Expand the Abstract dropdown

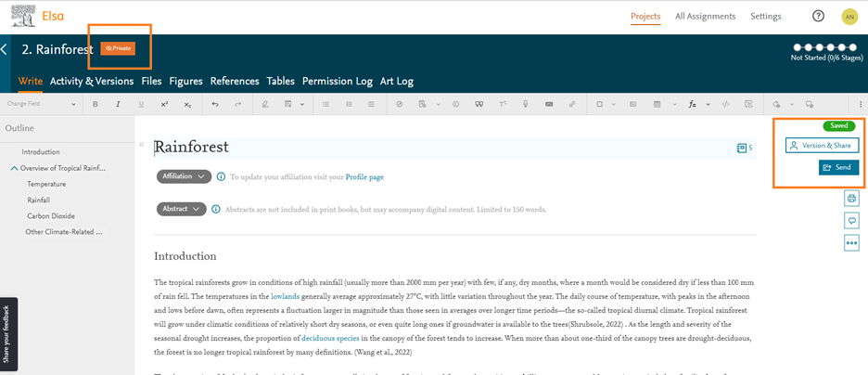coord(181,209)
